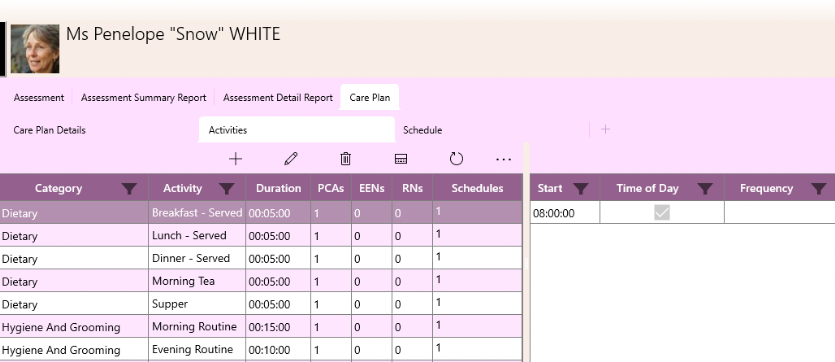Open more options ellipsis in toolbar
This screenshot has height=362, width=835.
[503, 159]
